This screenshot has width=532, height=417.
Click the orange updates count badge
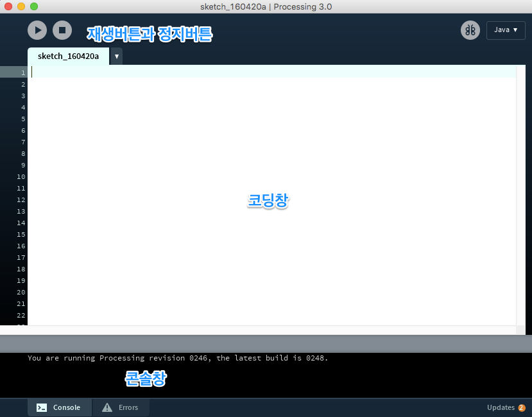point(522,408)
